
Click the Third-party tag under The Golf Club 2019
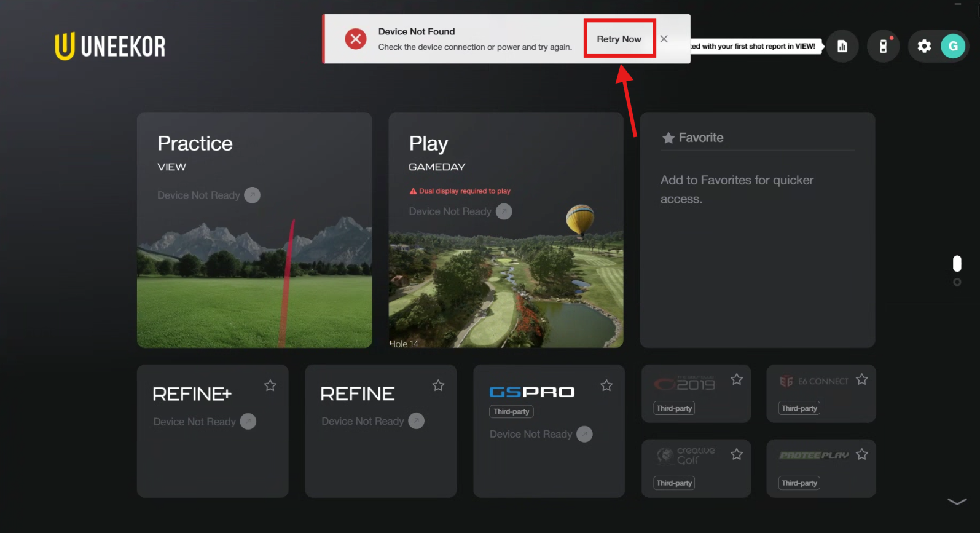click(674, 408)
